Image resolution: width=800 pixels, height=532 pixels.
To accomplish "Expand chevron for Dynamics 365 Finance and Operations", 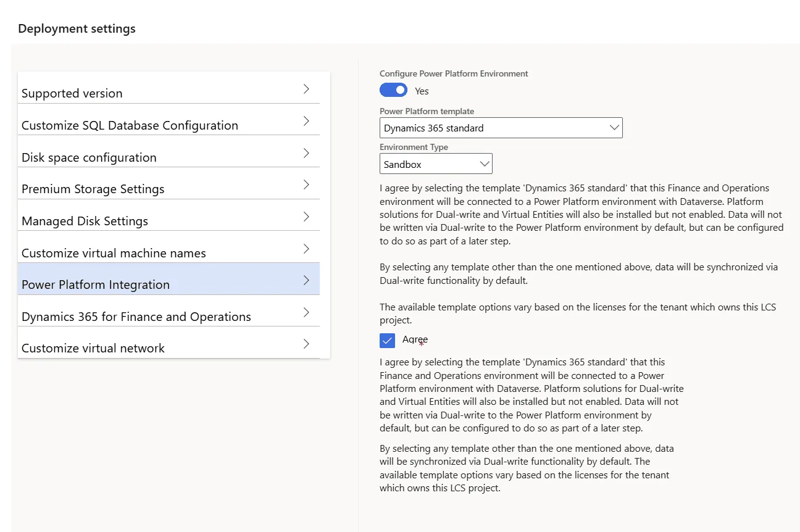I will click(x=306, y=312).
